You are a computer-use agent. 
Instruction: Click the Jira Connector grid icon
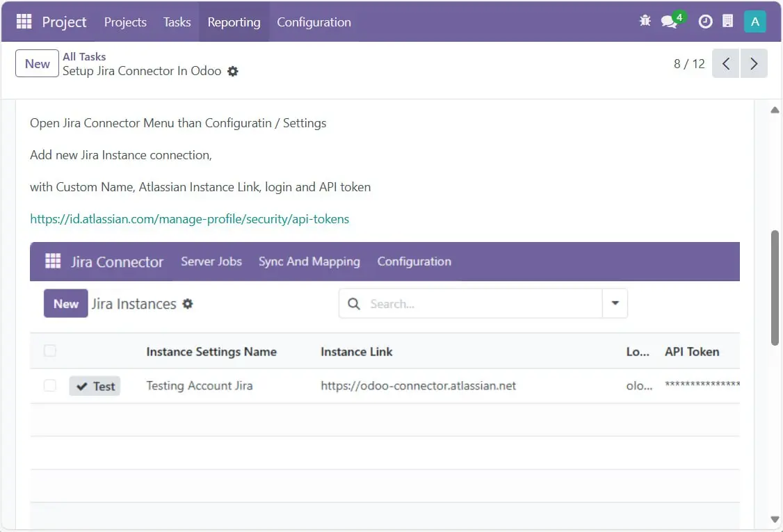[x=53, y=261]
